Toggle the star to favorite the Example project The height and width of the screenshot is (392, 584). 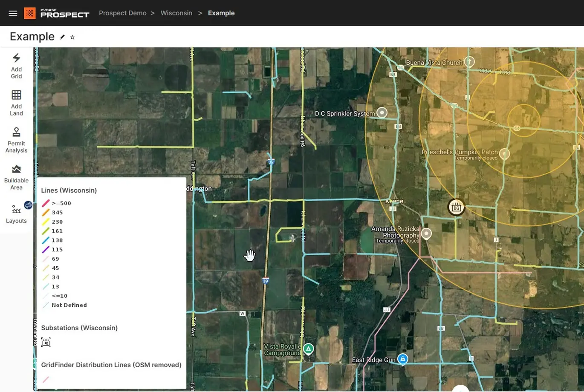pyautogui.click(x=72, y=37)
